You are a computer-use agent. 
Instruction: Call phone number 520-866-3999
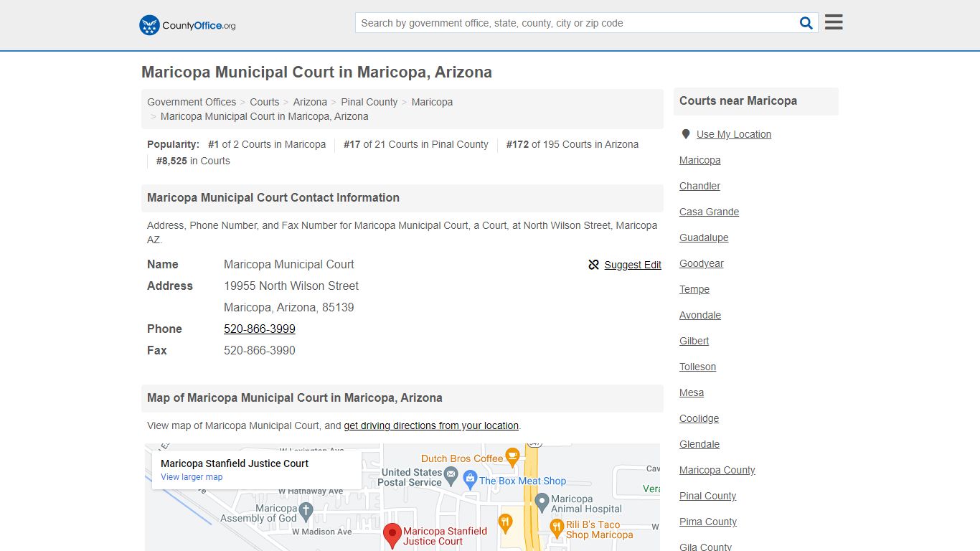260,329
